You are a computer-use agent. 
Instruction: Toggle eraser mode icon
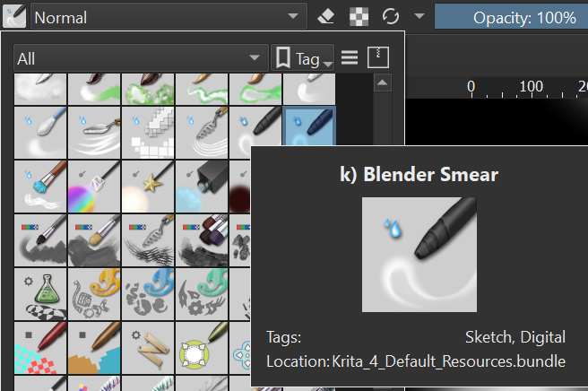[327, 16]
